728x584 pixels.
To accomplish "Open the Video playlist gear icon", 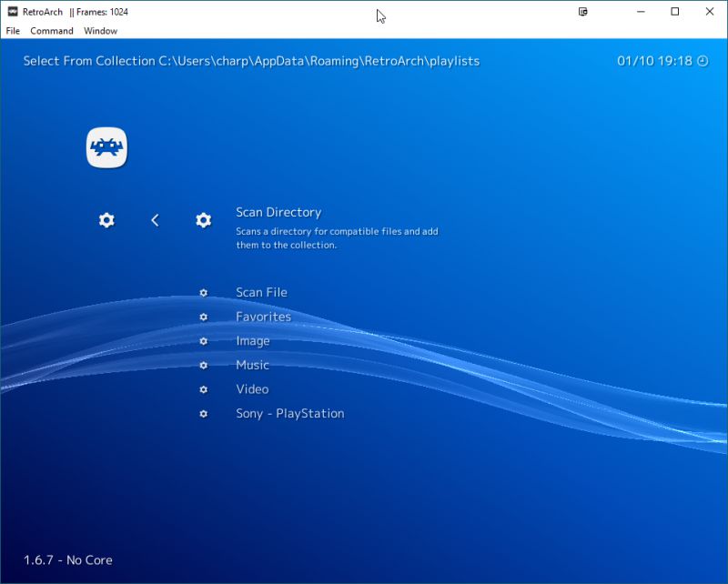I will [x=202, y=389].
